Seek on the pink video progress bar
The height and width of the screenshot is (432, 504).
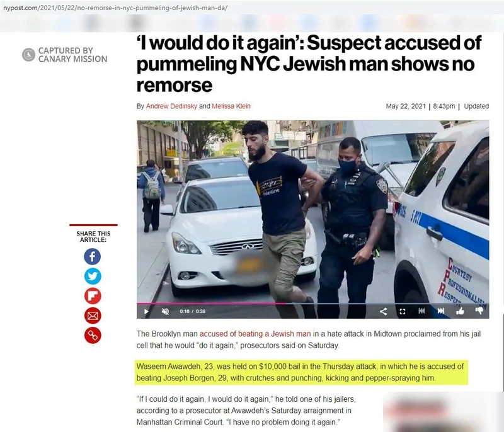coord(312,303)
